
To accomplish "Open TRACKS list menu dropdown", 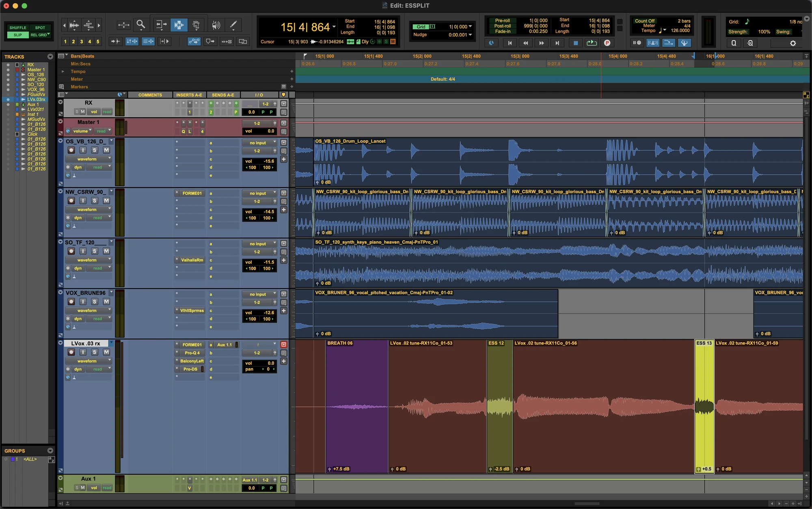I will point(50,57).
